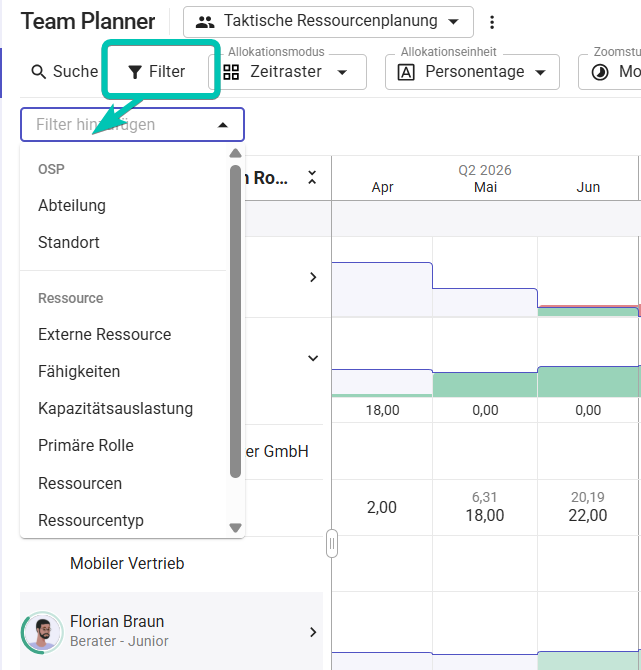Screen dimensions: 641x670
Task: Click the Suche magnifier icon
Action: (39, 72)
